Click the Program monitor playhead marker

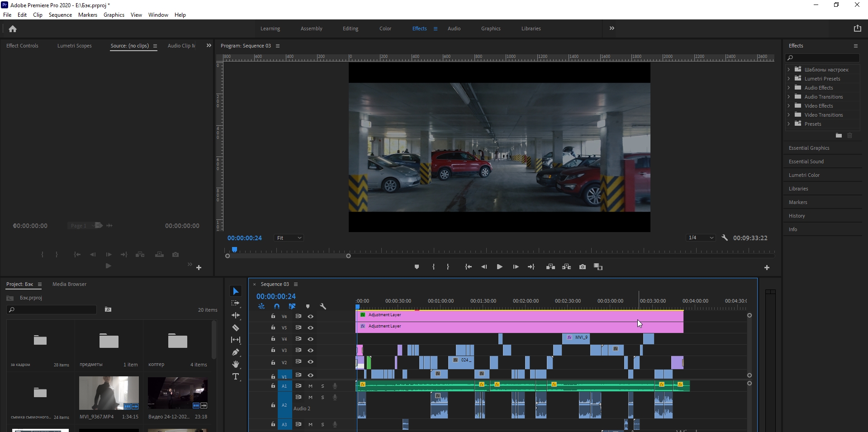234,250
